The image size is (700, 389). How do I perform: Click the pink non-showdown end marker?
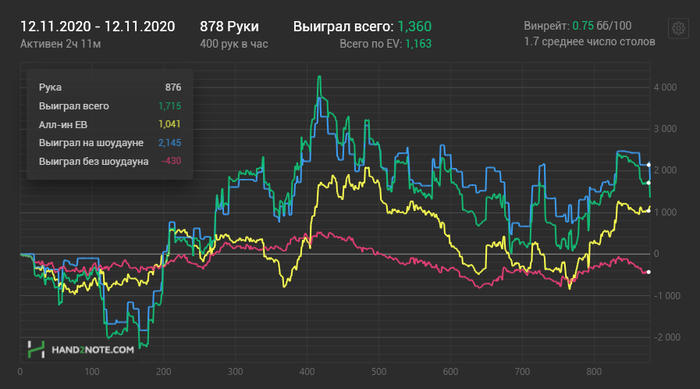649,272
